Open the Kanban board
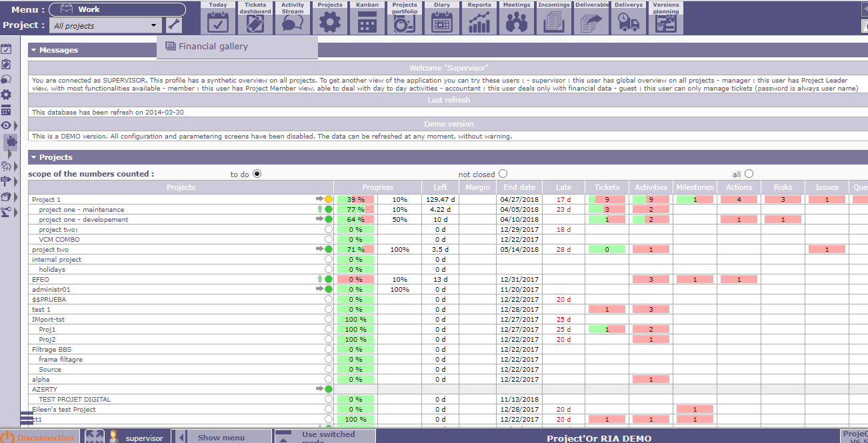Viewport: 868px width, 443px height. [367, 18]
